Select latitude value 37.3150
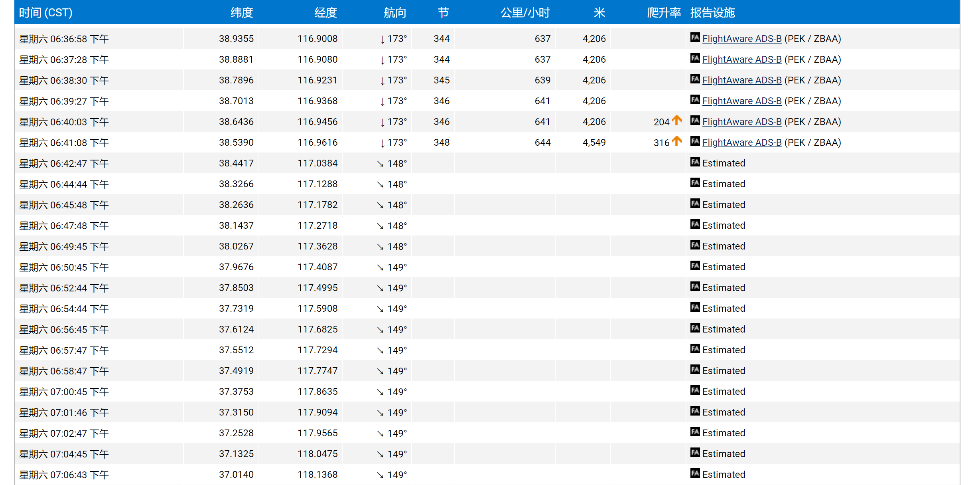 point(236,412)
